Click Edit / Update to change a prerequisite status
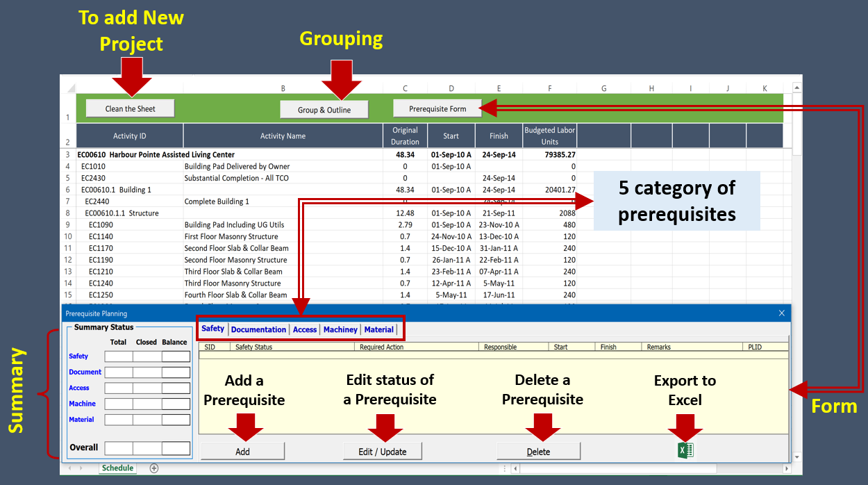This screenshot has width=868, height=485. (383, 450)
